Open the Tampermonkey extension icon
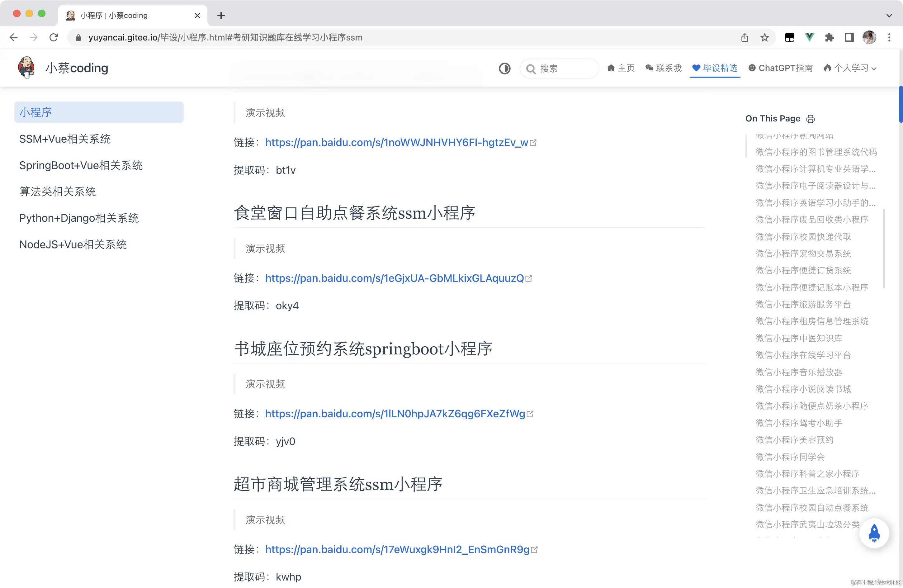 coord(790,37)
